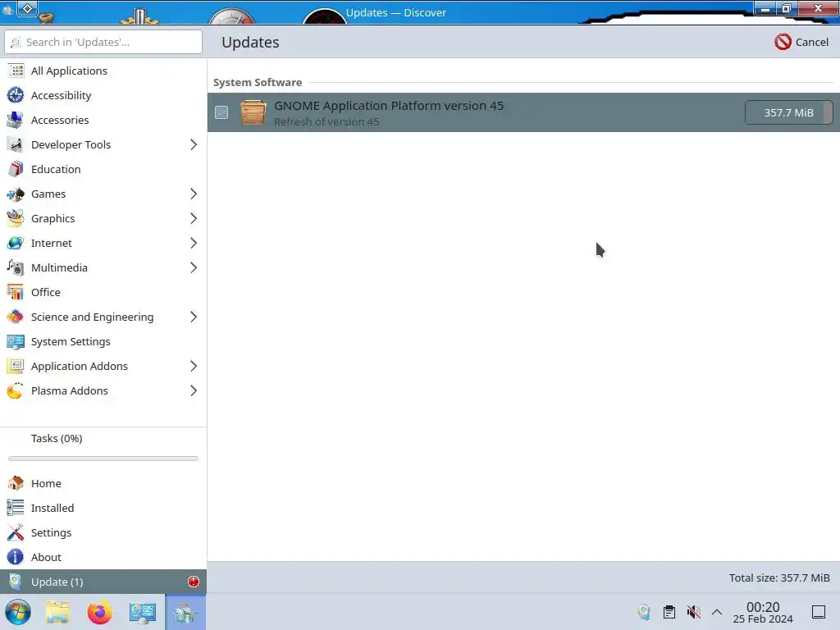Click the Internet globe icon
Viewport: 840px width, 630px height.
pos(16,243)
